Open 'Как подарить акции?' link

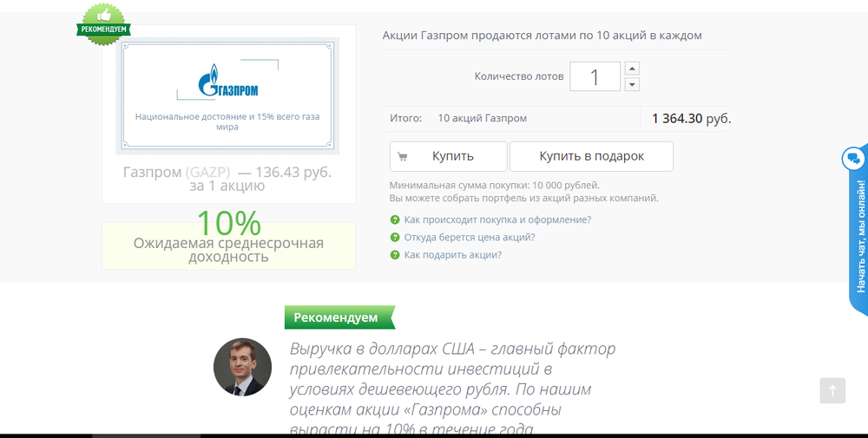coord(452,255)
